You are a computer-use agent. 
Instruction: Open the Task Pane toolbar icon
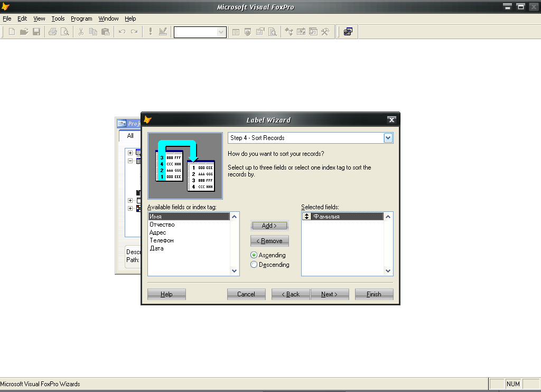coord(313,32)
